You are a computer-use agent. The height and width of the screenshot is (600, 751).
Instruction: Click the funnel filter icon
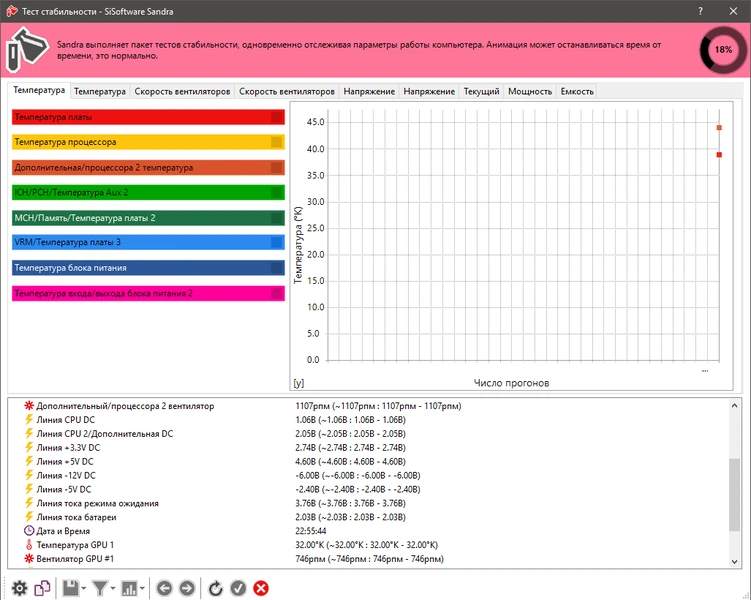[100, 588]
